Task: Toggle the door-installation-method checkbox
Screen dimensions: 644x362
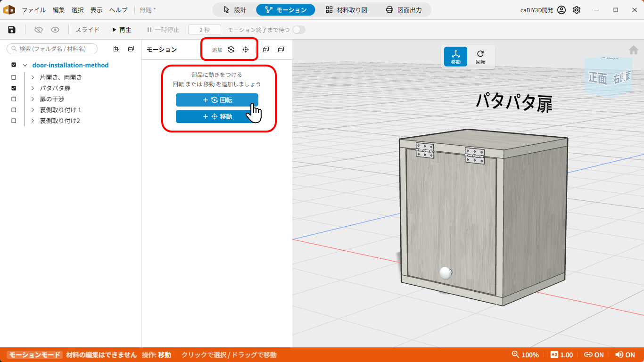Action: [14, 65]
